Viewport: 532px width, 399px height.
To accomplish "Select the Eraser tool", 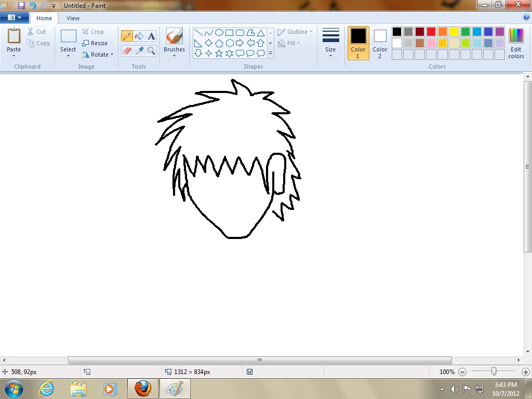I will (x=127, y=51).
